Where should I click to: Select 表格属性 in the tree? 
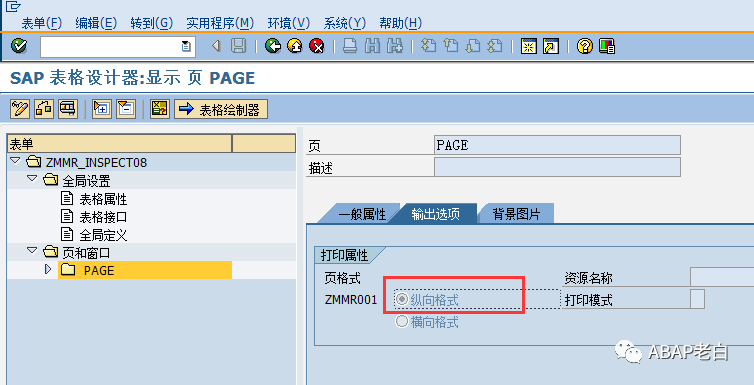pyautogui.click(x=103, y=199)
